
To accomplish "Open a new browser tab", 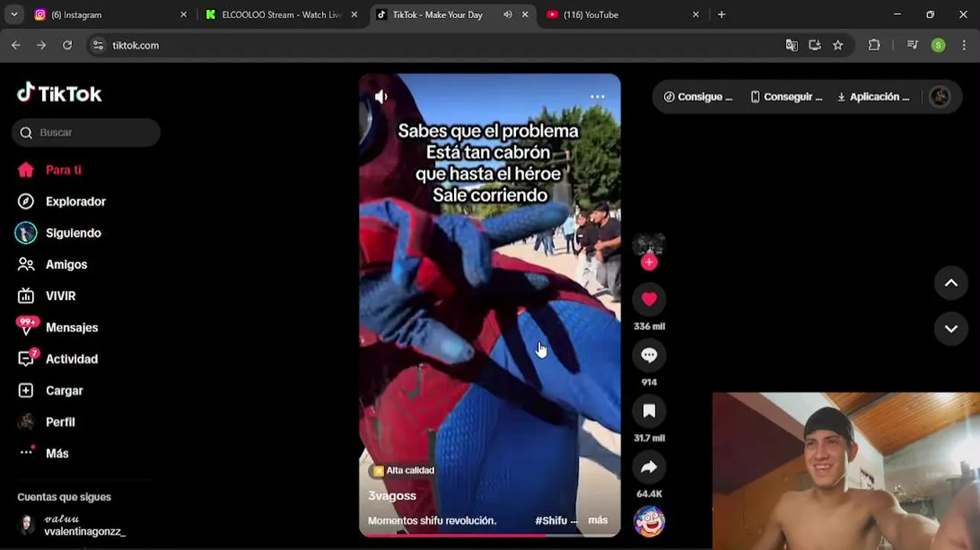I will [721, 15].
